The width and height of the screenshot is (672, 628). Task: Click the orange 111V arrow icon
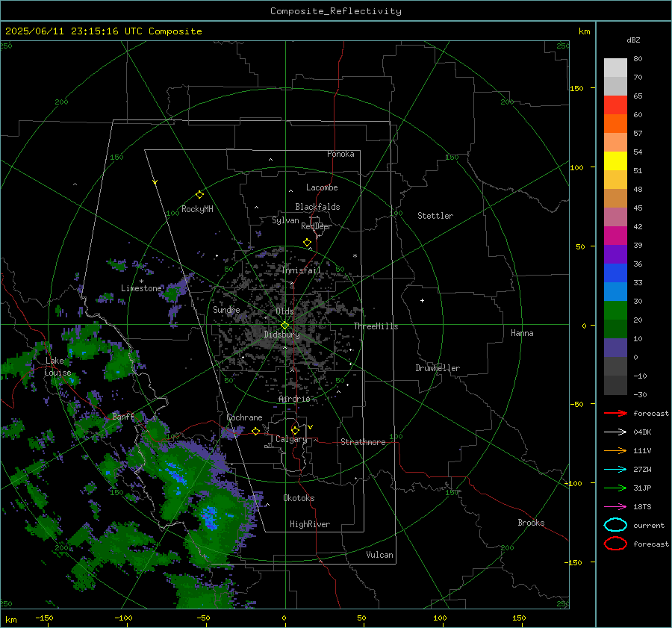[x=615, y=450]
